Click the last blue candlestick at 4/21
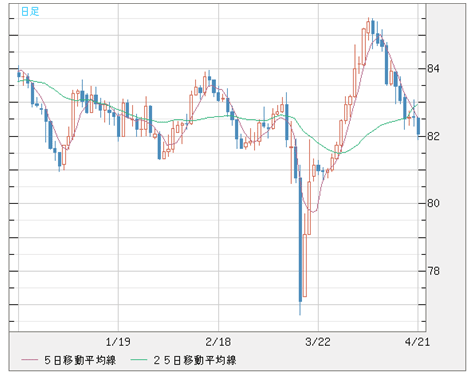This screenshot has width=470, height=377. click(x=418, y=127)
